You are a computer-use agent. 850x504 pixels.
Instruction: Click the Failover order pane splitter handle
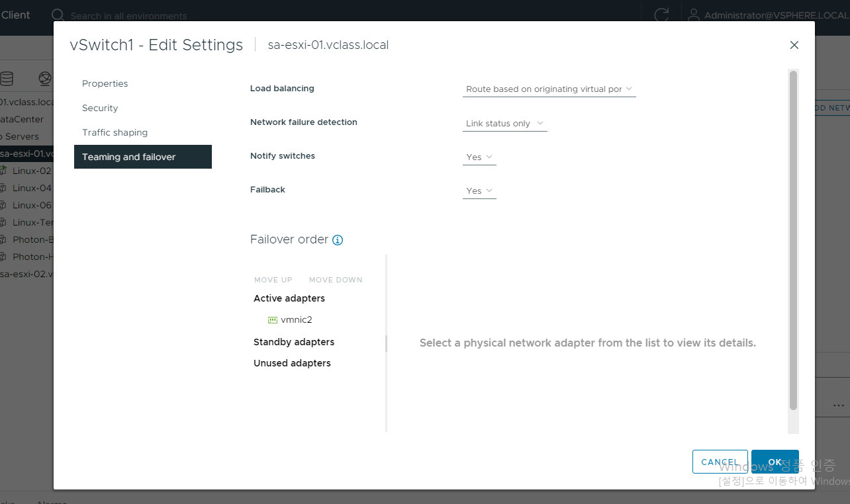386,343
